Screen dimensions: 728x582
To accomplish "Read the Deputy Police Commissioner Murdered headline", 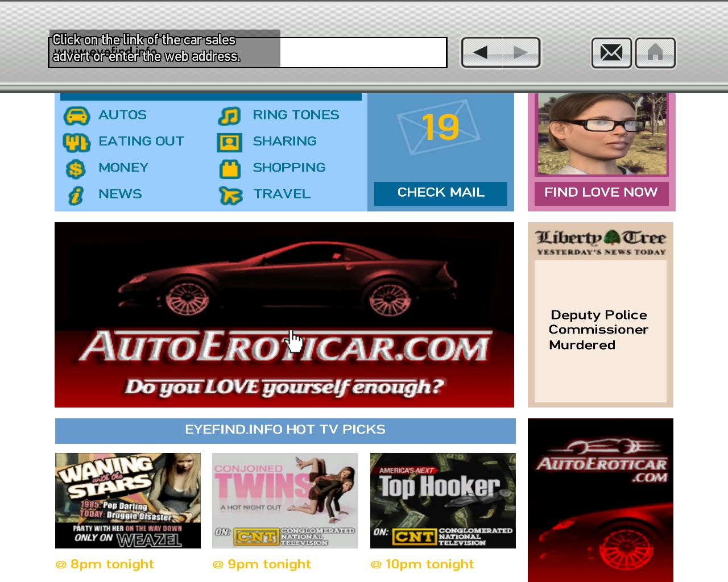I will (x=598, y=330).
